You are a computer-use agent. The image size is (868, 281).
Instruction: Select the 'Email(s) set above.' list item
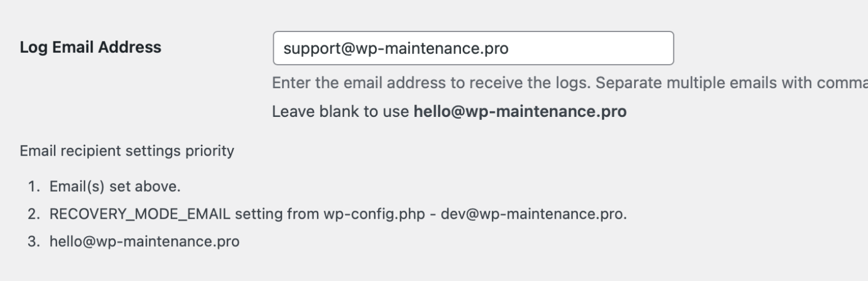click(115, 187)
